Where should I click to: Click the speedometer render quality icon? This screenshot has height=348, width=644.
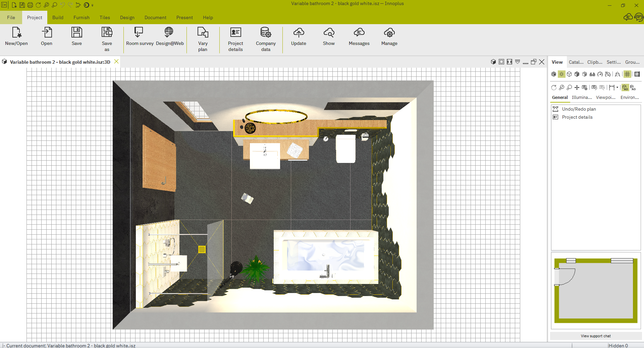600,74
